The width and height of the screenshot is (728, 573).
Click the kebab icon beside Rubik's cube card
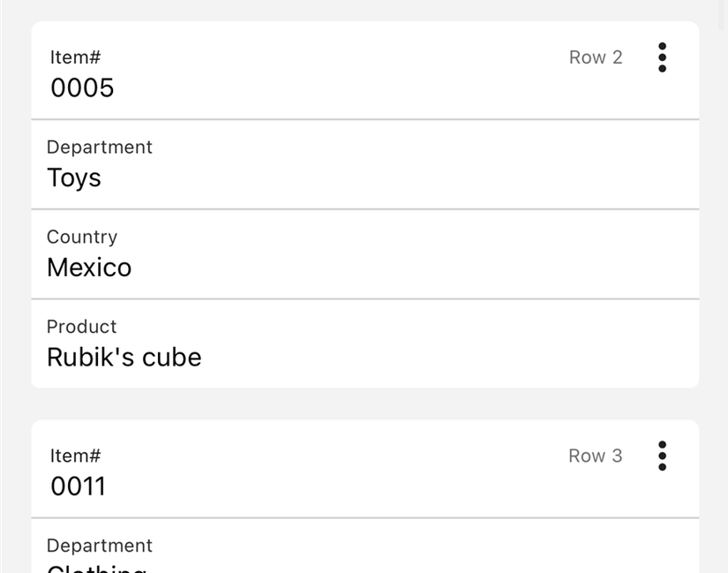(x=662, y=57)
